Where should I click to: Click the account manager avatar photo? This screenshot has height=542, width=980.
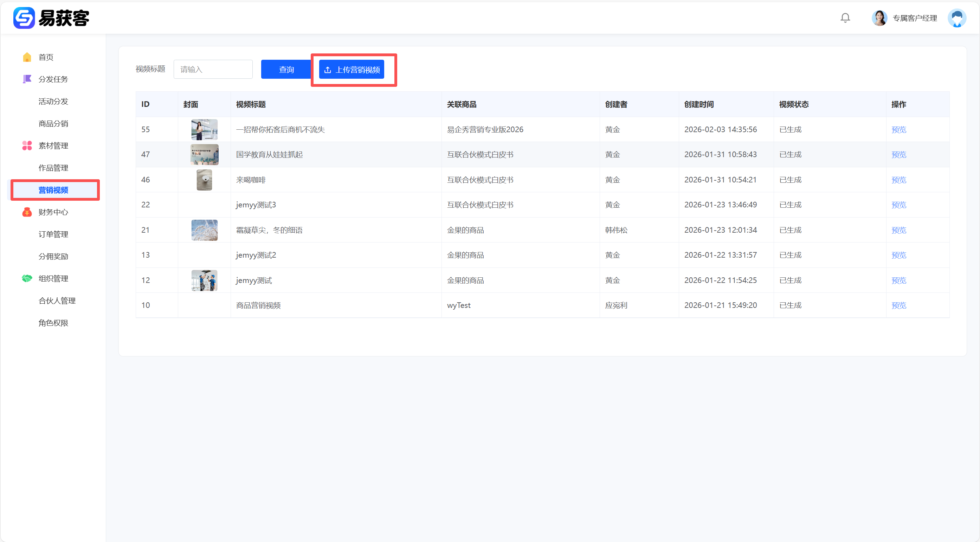879,18
